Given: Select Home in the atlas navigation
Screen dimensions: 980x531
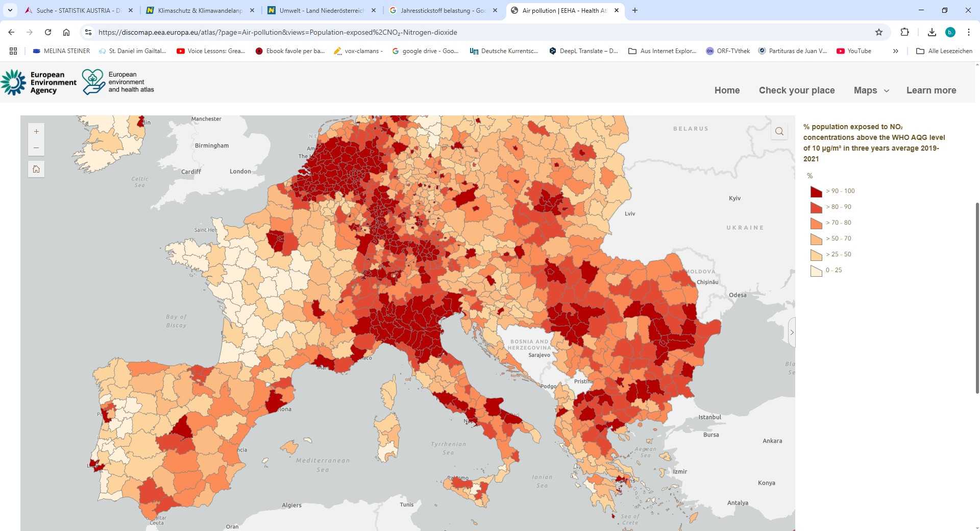Looking at the screenshot, I should tap(727, 90).
